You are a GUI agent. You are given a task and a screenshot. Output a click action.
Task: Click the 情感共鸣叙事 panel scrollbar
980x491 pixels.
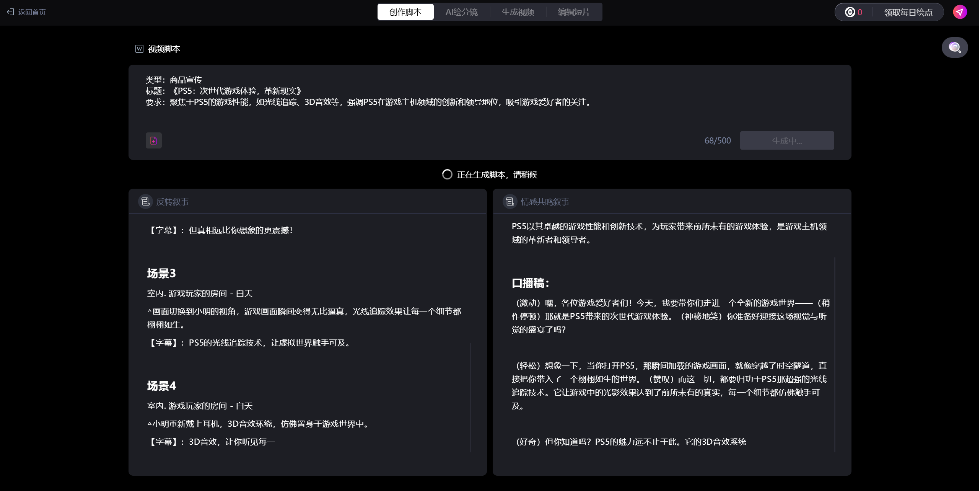click(x=835, y=354)
